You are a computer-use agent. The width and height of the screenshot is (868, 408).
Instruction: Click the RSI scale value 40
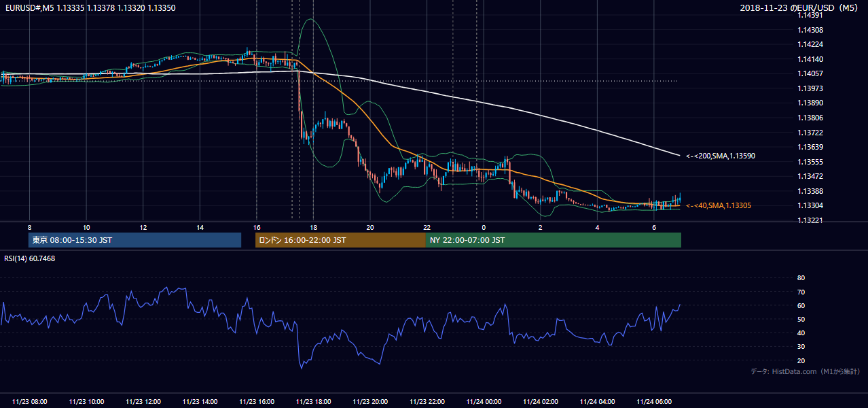(801, 333)
